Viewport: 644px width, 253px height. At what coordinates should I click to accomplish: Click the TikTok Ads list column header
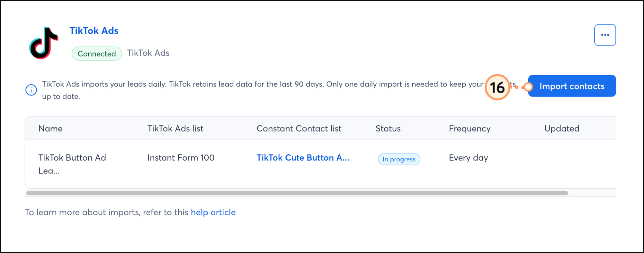click(x=175, y=128)
